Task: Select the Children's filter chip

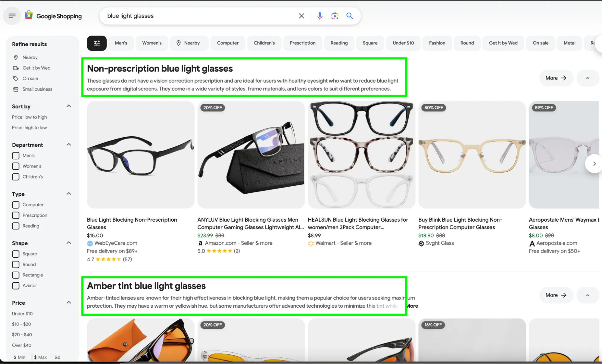Action: pos(264,43)
